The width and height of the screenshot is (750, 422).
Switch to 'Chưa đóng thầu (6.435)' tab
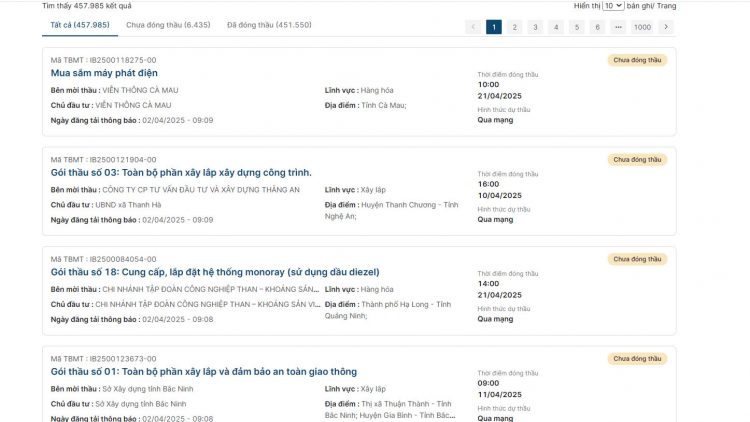point(168,25)
